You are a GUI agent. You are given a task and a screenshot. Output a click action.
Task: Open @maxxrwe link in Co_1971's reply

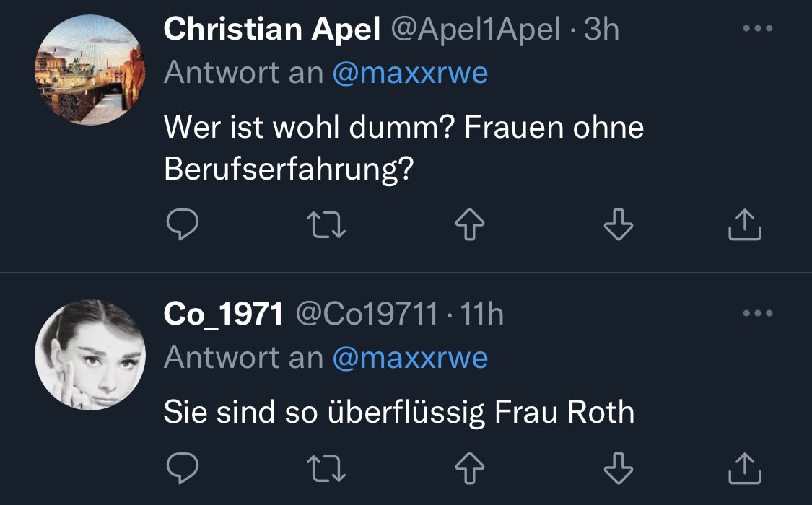(x=410, y=358)
